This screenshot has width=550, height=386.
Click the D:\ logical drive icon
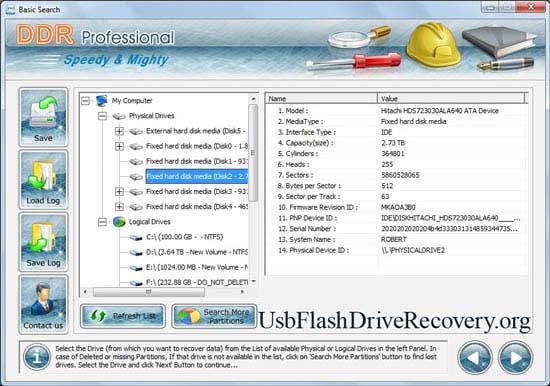tap(136, 252)
